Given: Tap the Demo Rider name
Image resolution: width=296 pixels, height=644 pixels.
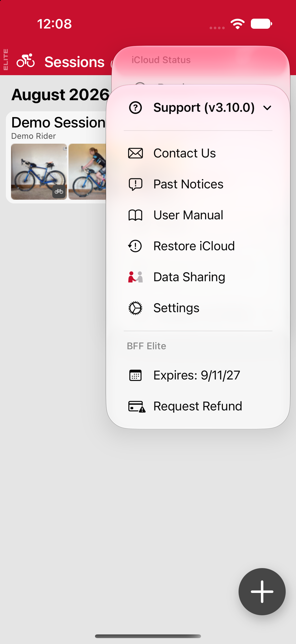Looking at the screenshot, I should pos(33,136).
